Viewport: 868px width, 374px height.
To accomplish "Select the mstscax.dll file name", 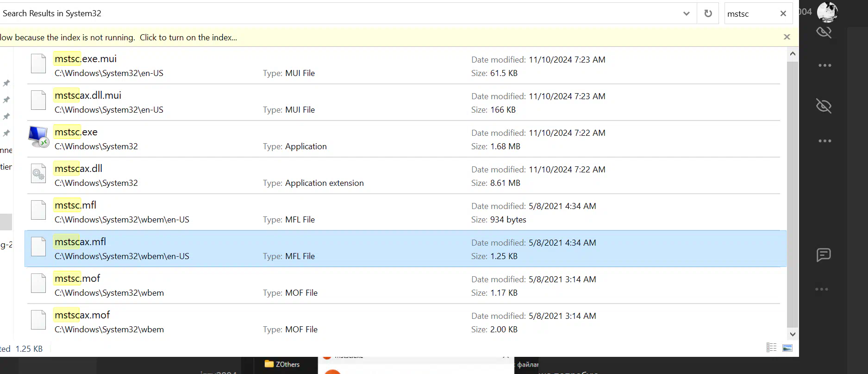I will [78, 169].
